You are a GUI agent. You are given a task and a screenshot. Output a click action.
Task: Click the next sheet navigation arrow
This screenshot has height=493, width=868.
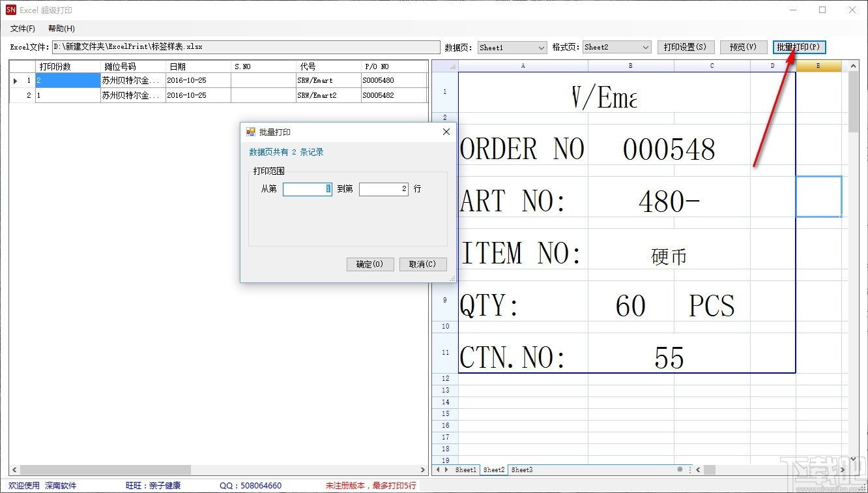point(446,470)
